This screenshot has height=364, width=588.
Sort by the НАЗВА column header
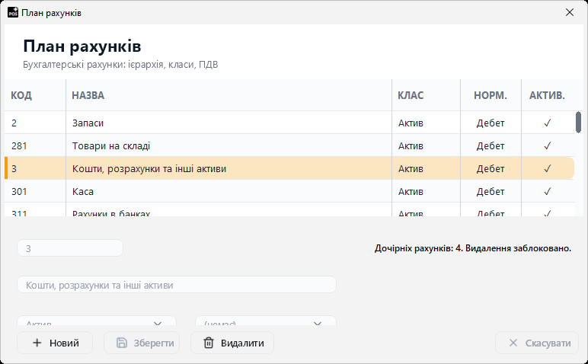pyautogui.click(x=228, y=95)
